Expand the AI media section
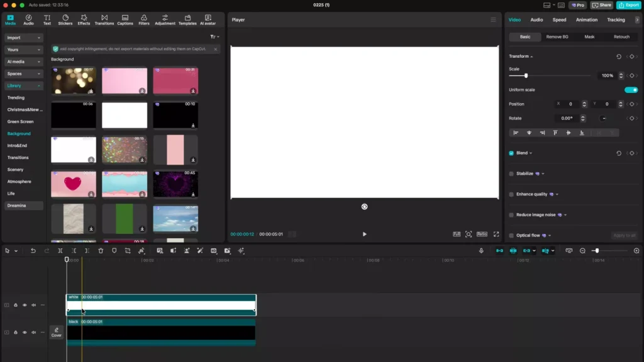Viewport: 644px width, 362px height. click(23, 62)
